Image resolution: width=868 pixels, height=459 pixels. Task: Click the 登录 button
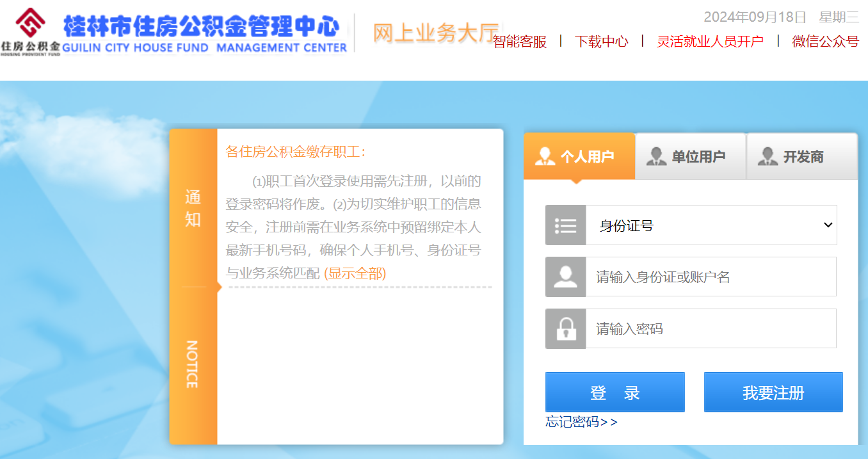pos(615,392)
